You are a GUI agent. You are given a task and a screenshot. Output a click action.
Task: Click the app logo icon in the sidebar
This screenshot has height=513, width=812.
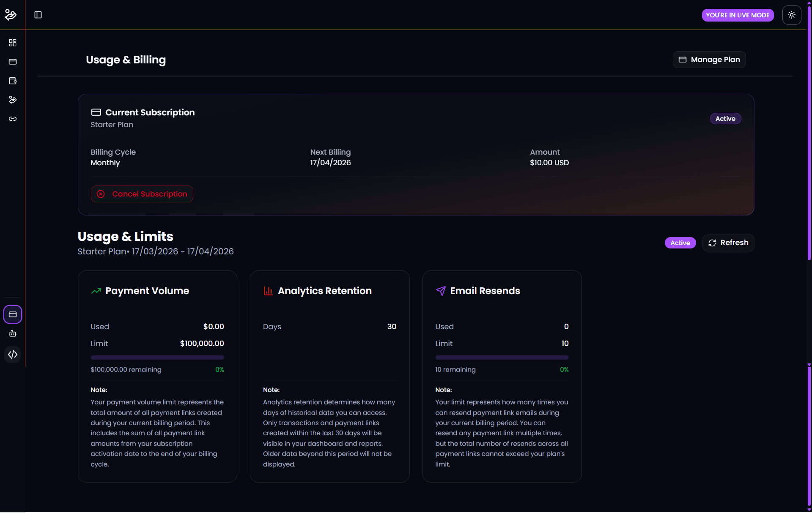pos(11,15)
